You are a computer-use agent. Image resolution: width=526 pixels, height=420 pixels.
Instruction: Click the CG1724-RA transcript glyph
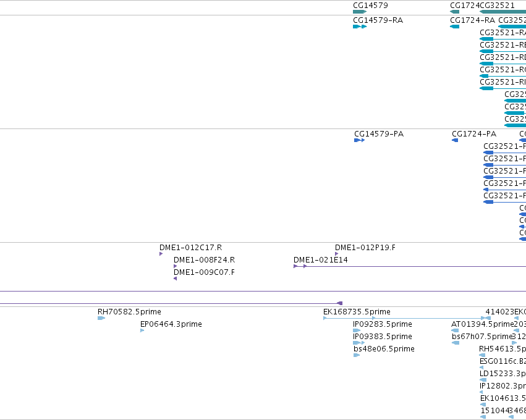point(454,27)
